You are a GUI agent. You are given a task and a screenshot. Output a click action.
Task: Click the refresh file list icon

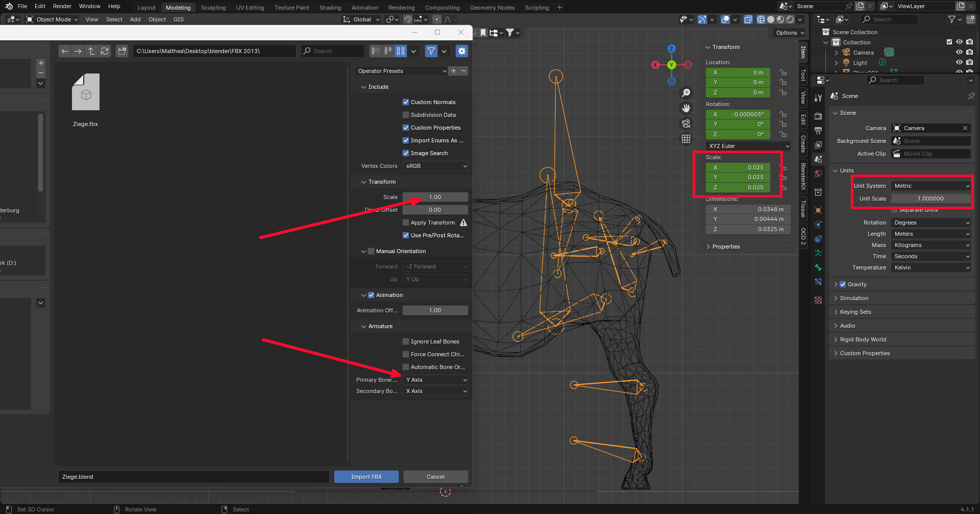[x=105, y=51]
